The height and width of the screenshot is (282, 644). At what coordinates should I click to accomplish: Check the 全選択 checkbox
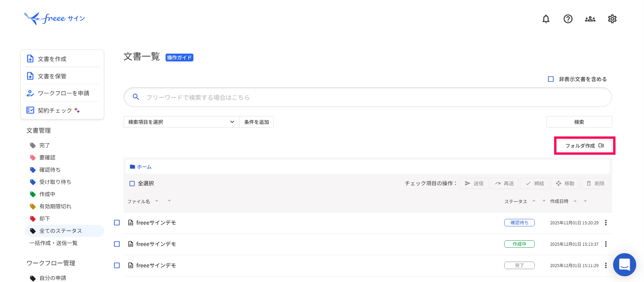[x=132, y=184]
